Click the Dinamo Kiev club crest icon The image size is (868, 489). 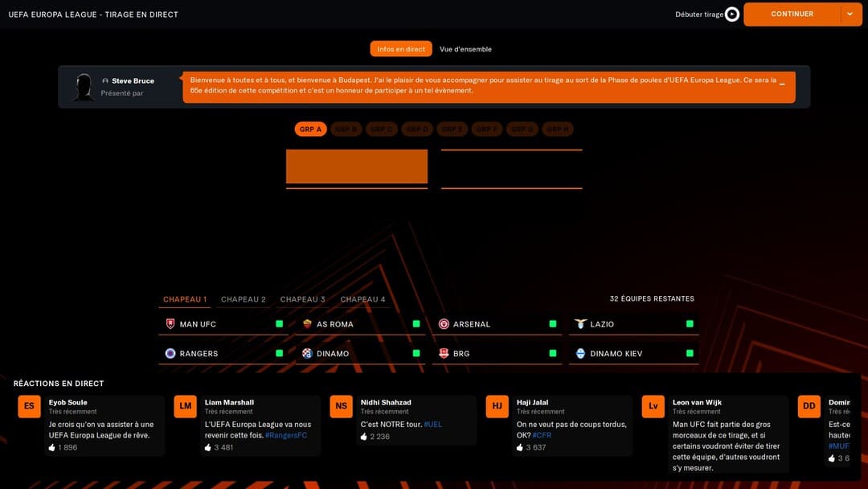(x=580, y=353)
